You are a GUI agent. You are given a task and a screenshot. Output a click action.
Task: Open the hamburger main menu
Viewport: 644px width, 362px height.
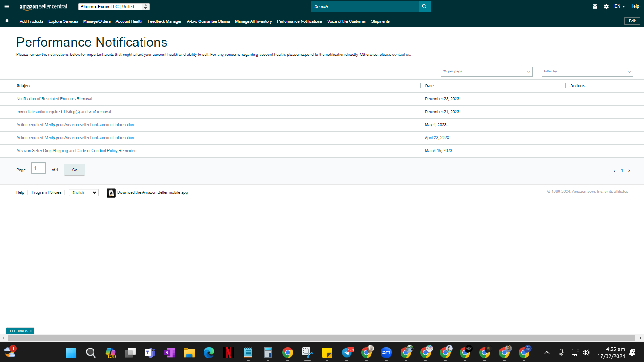[x=7, y=7]
